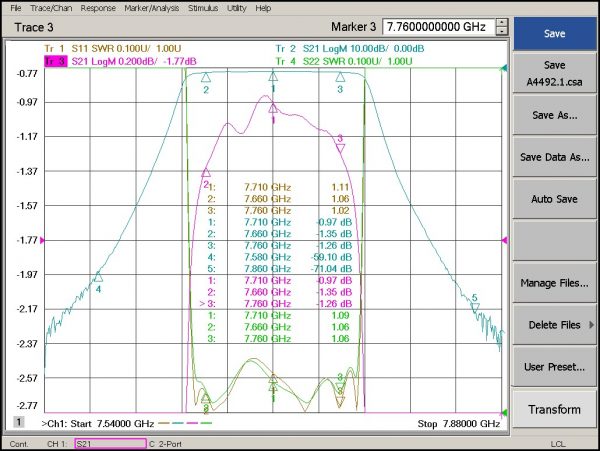Increase Marker 3 frequency with up arrow
This screenshot has width=600, height=451.
502,22
